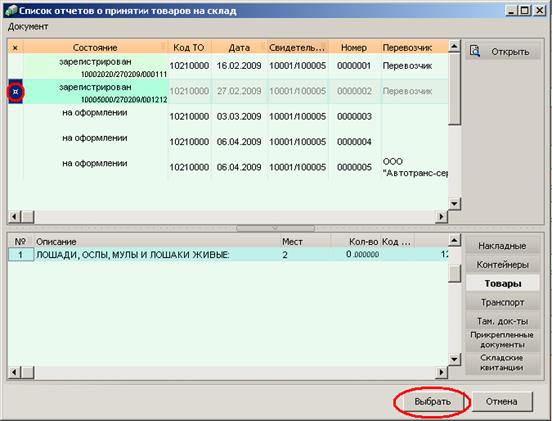Click the upper table's vertical scrollbar down arrow
The height and width of the screenshot is (421, 552).
[x=454, y=203]
